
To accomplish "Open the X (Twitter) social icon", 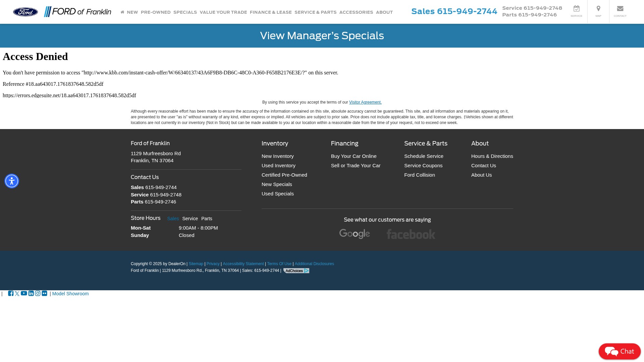I will coord(17,294).
